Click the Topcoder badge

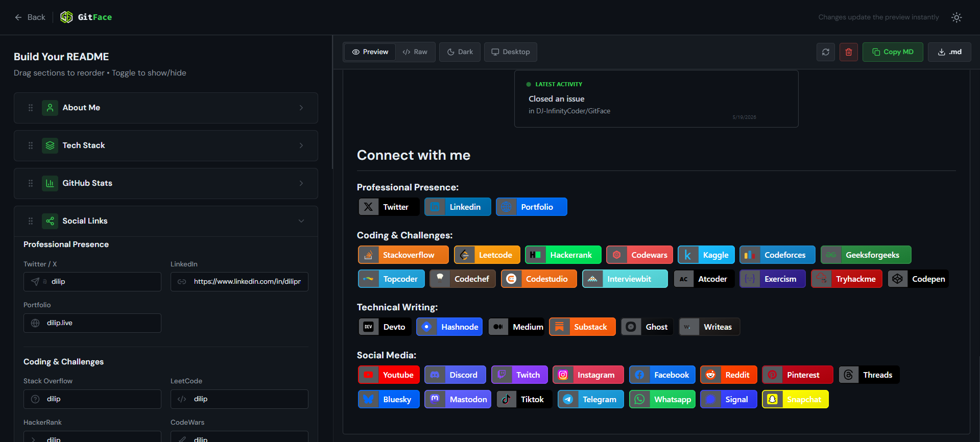tap(391, 279)
